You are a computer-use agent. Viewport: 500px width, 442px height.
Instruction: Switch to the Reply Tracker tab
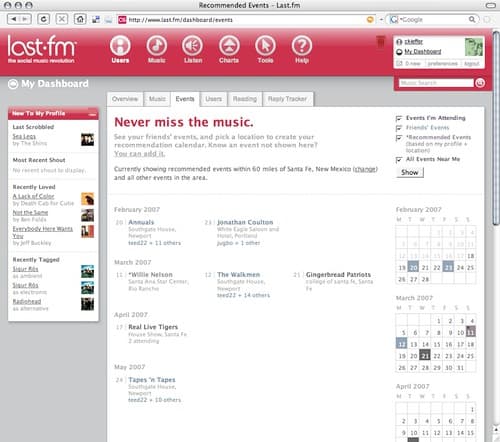pos(287,99)
